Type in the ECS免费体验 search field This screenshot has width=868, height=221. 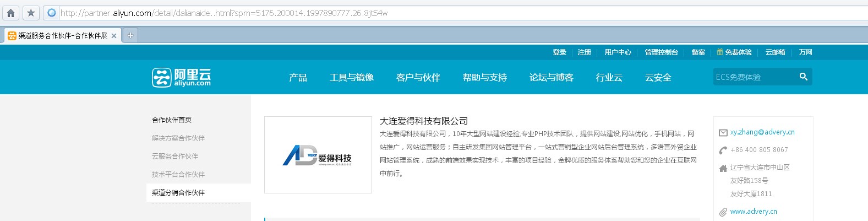click(x=753, y=77)
